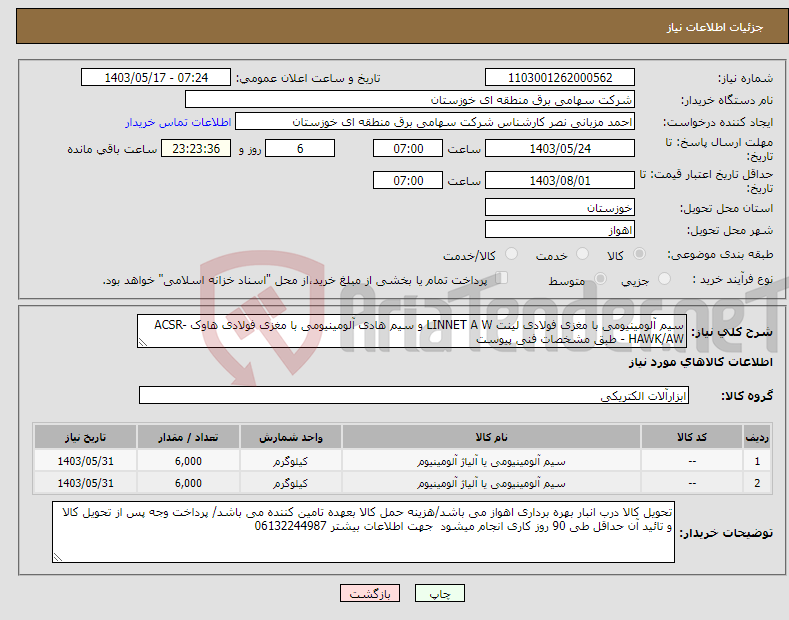Select the خدمت radio button
This screenshot has height=620, width=789.
pyautogui.click(x=582, y=254)
